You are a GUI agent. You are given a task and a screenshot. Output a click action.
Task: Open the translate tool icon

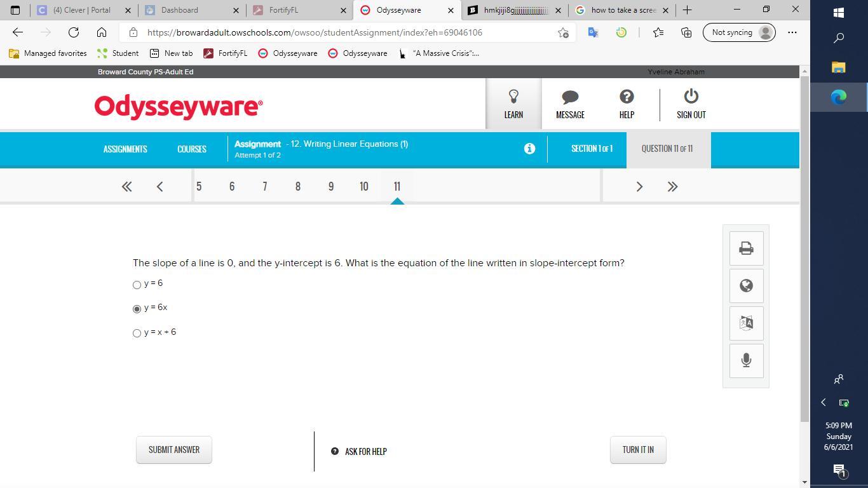coord(746,323)
